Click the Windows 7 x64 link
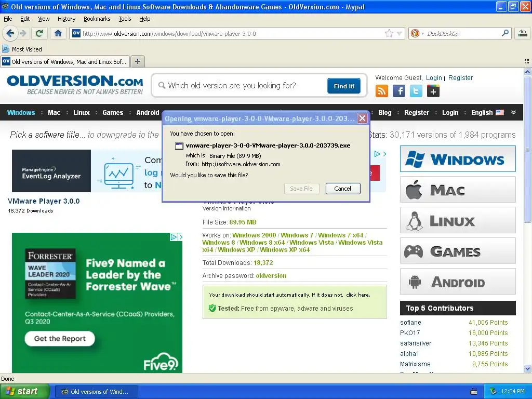532x399 pixels. 340,235
